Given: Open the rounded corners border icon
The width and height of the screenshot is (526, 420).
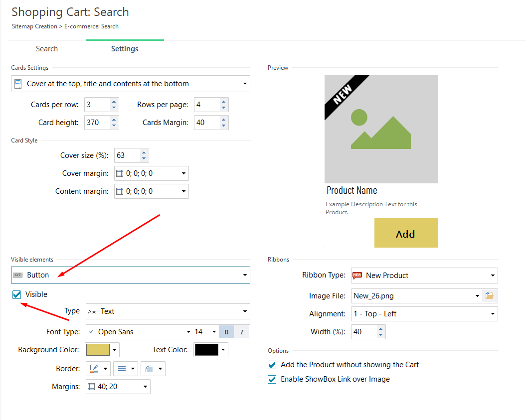Looking at the screenshot, I should [153, 369].
